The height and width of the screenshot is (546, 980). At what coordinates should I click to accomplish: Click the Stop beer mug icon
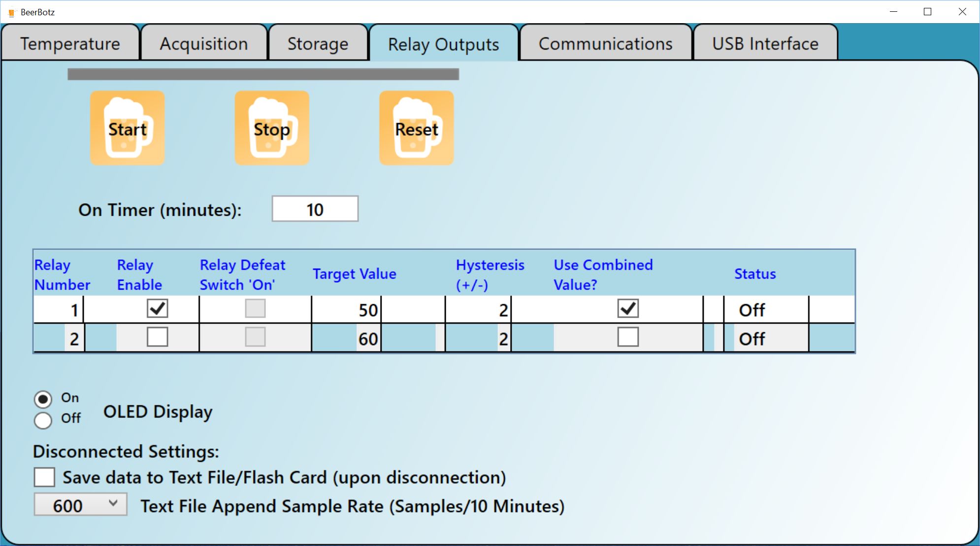(x=272, y=128)
